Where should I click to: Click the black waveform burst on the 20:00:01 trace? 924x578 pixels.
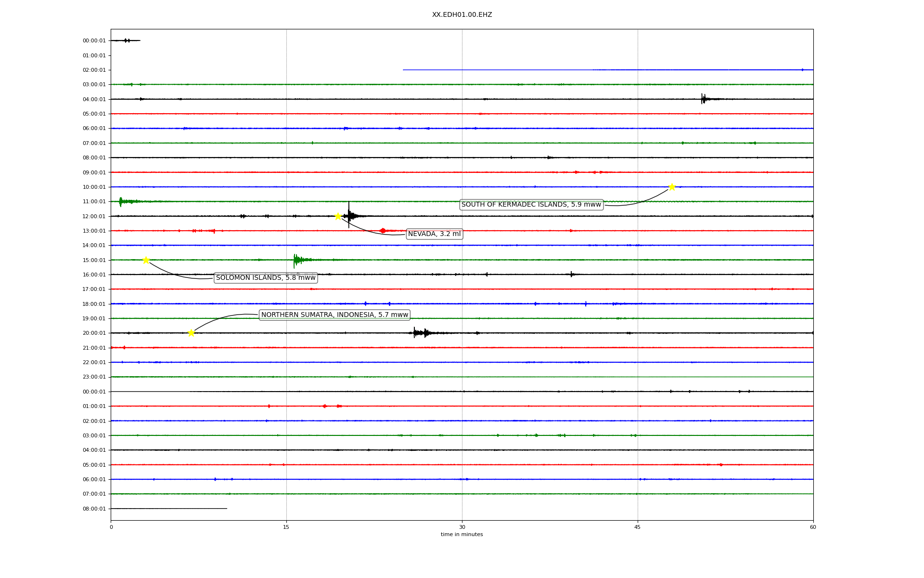click(x=421, y=333)
